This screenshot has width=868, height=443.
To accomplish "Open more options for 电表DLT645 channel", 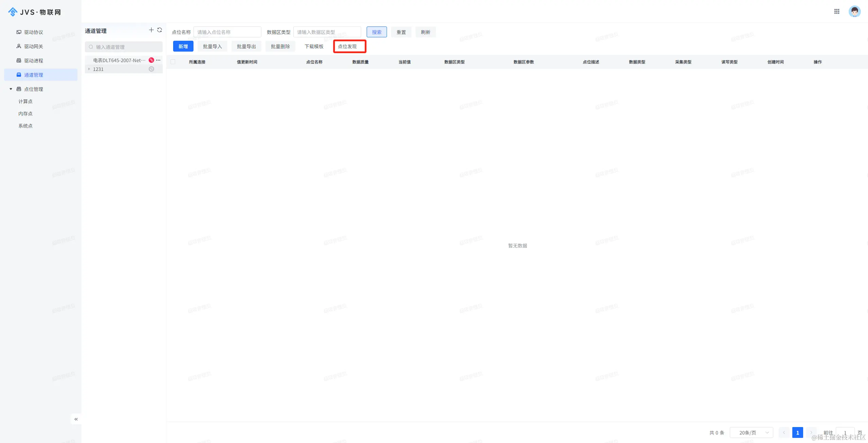I will [158, 60].
